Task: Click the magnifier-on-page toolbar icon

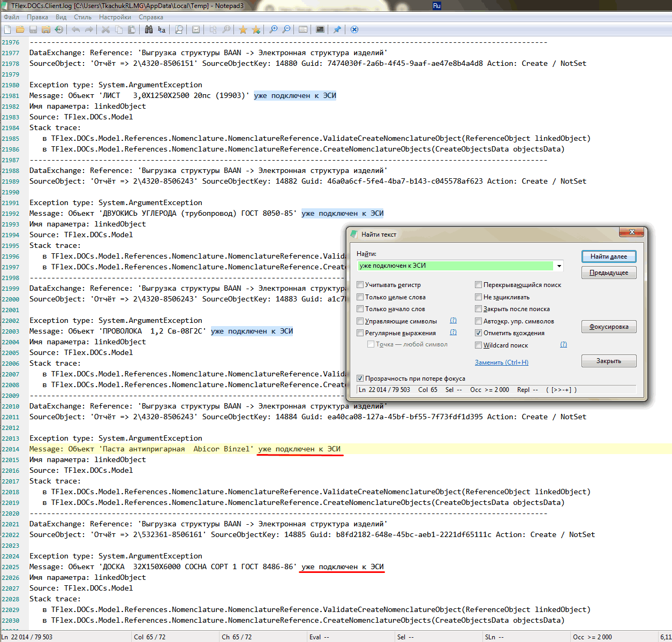Action: pyautogui.click(x=179, y=29)
